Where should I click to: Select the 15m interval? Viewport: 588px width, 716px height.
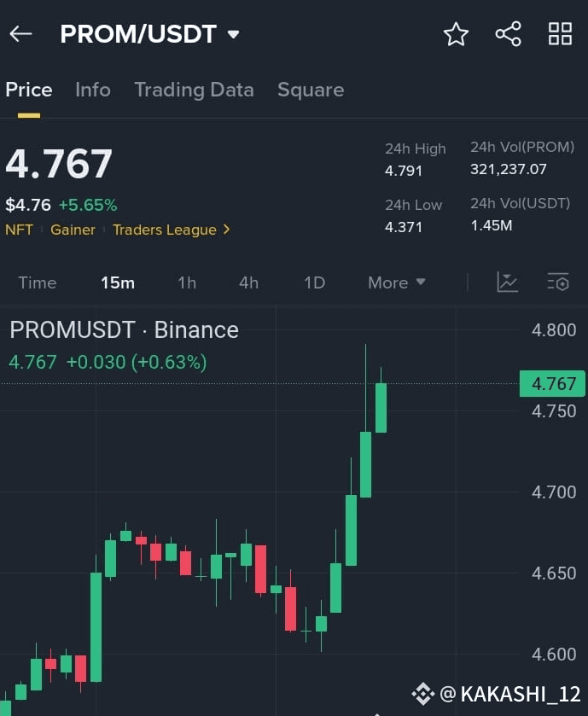118,282
